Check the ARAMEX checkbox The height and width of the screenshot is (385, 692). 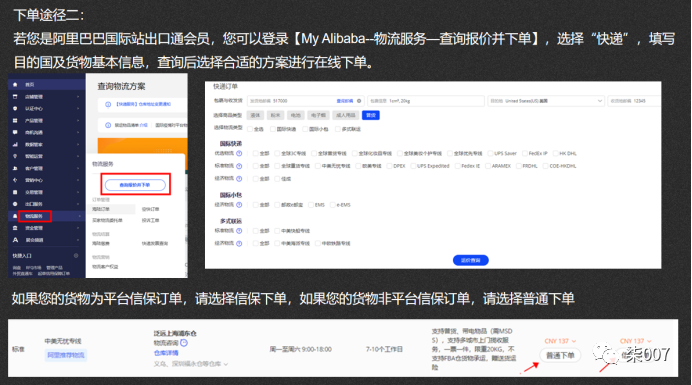(488, 166)
